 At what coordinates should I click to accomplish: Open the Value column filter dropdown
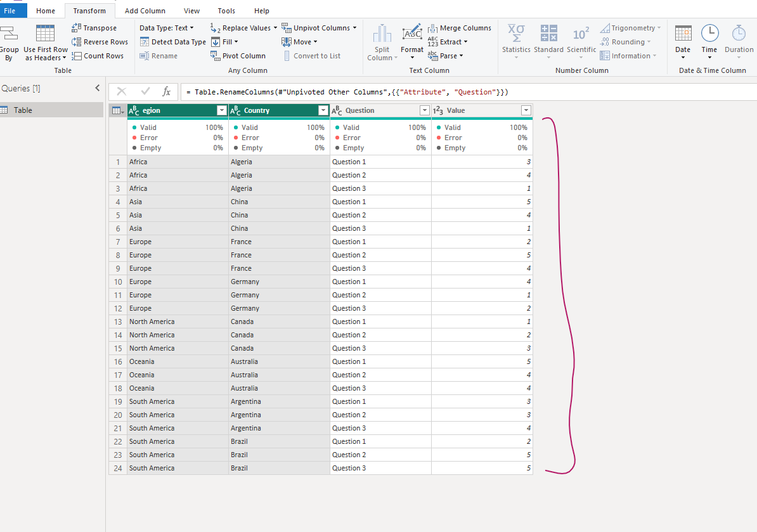(526, 110)
